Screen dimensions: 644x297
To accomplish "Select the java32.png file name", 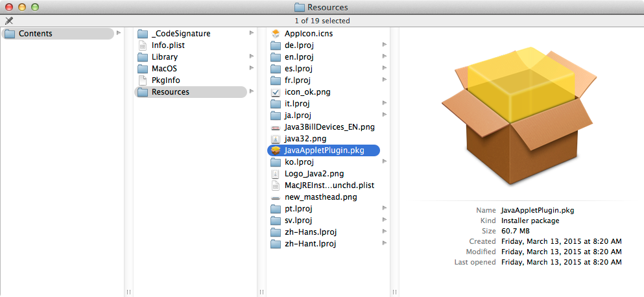I will click(x=305, y=139).
